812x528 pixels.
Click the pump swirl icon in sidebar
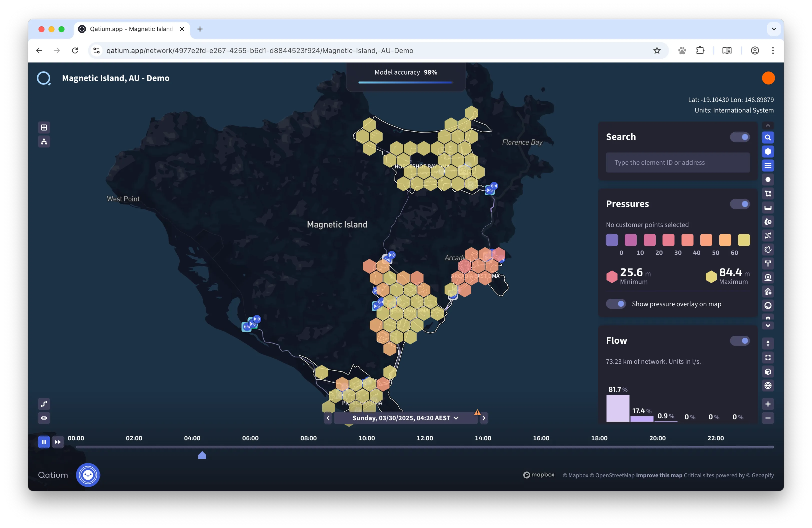point(768,249)
